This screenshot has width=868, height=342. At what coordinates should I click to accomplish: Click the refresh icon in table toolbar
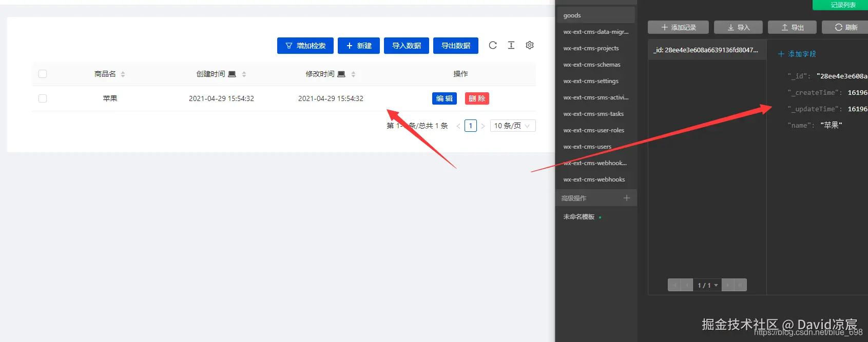[x=493, y=45]
